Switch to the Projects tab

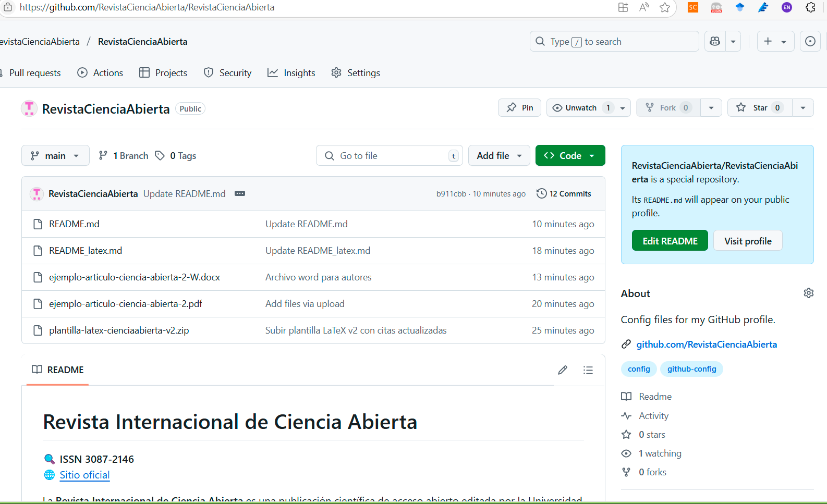[x=163, y=73]
